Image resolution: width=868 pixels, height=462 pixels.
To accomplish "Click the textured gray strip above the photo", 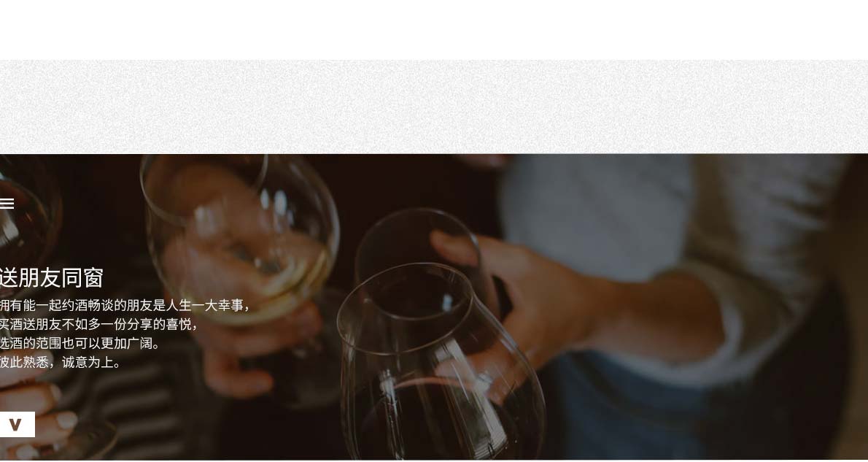I will point(434,107).
